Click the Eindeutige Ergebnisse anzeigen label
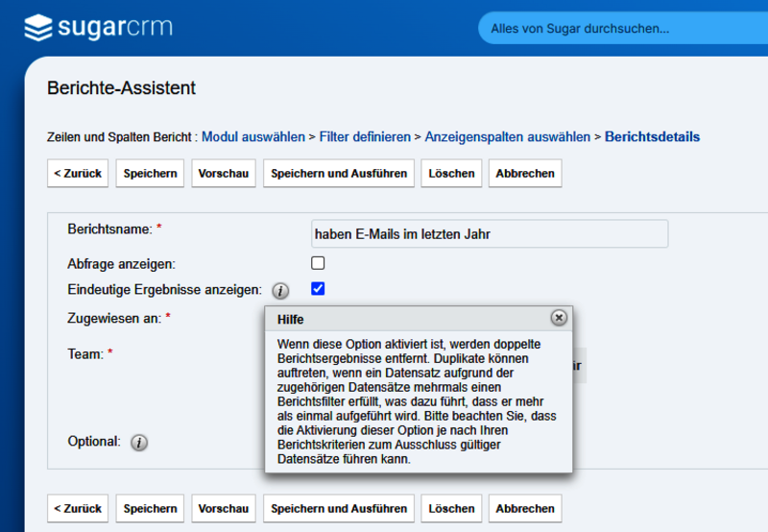768x532 pixels. click(x=164, y=289)
